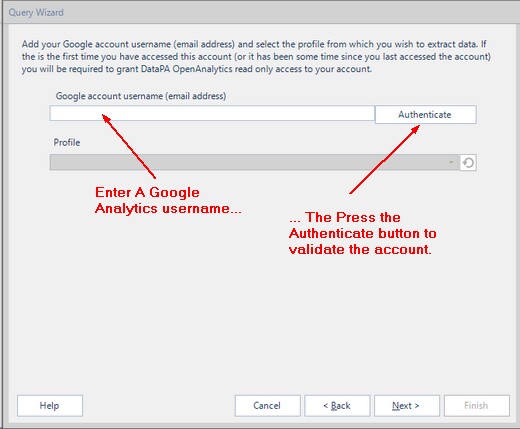Viewport: 520px width, 429px height.
Task: Click the red 'Enter A Google Analytics username' annotation
Action: (168, 200)
